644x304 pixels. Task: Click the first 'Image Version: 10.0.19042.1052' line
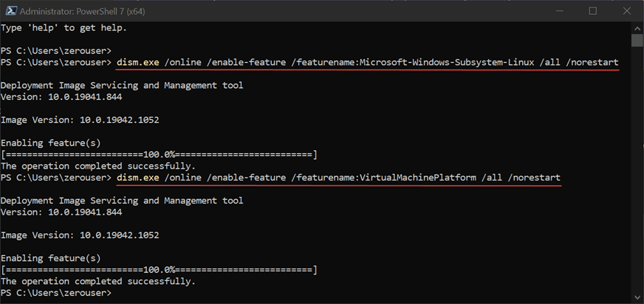[80, 120]
